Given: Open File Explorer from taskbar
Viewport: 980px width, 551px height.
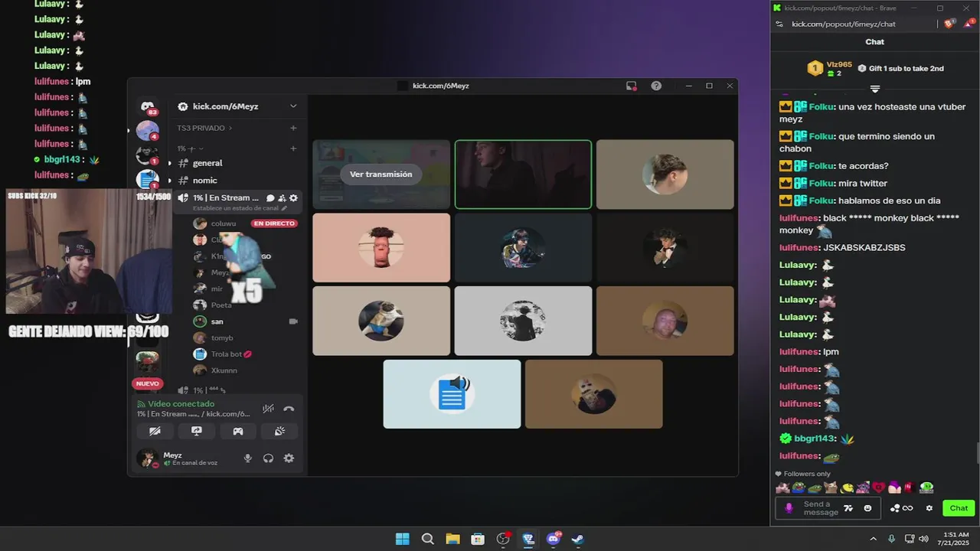Looking at the screenshot, I should point(452,539).
